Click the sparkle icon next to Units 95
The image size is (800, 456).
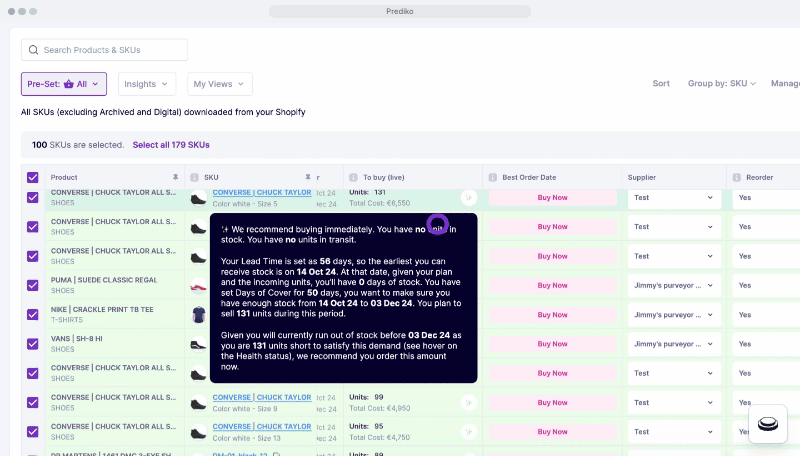[x=468, y=432]
